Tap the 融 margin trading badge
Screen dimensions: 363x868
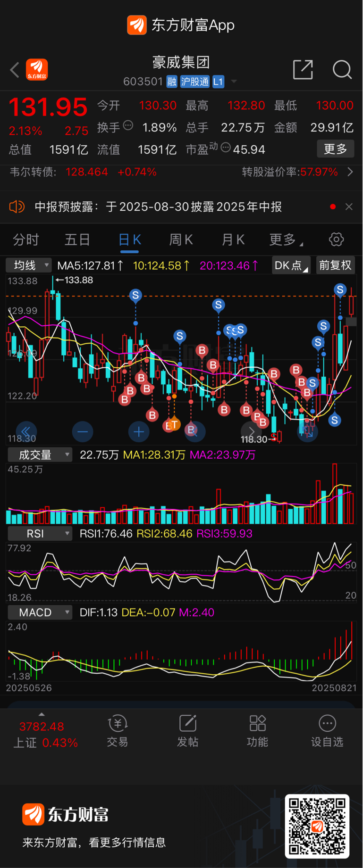pos(172,82)
